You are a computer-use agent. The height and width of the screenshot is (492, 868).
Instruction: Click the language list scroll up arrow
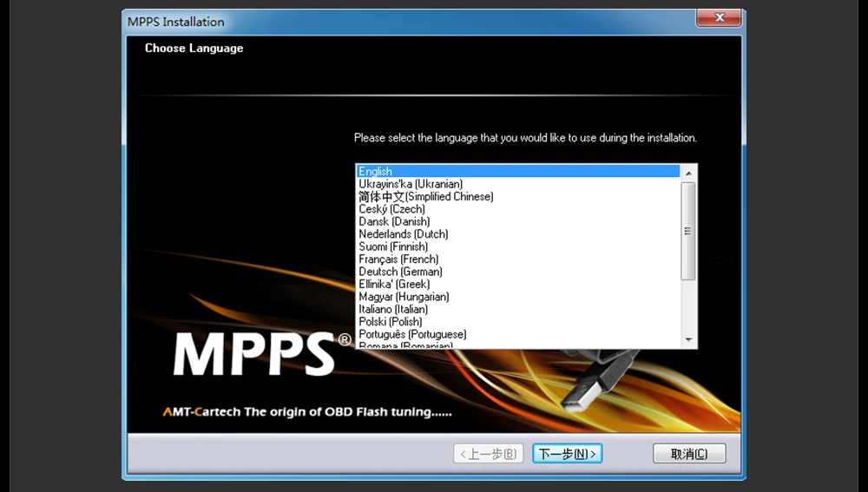point(688,174)
